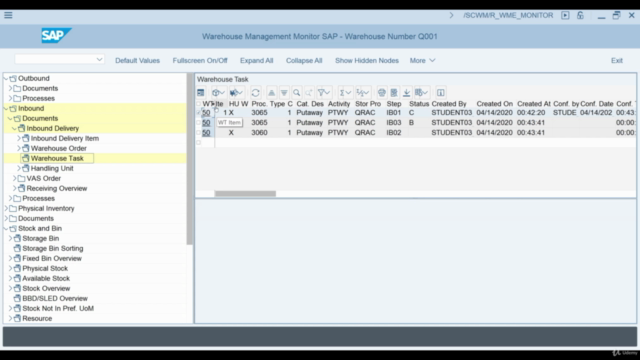Click the Print icon in the table toolbar
This screenshot has width=640, height=360.
pyautogui.click(x=382, y=93)
